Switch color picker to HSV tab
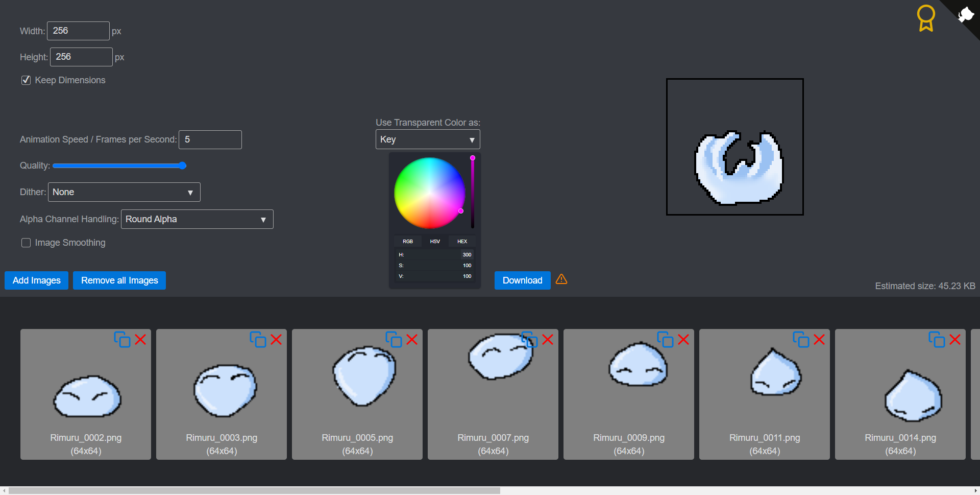This screenshot has width=980, height=495. tap(435, 241)
